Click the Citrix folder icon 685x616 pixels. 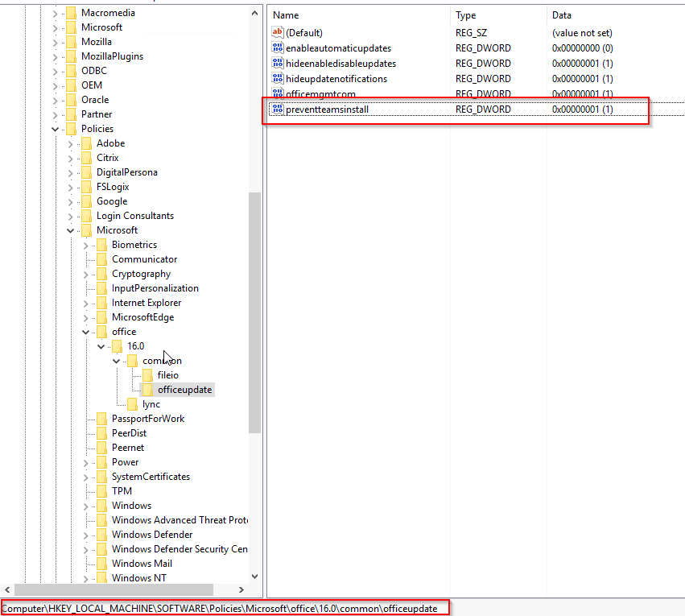[x=86, y=158]
